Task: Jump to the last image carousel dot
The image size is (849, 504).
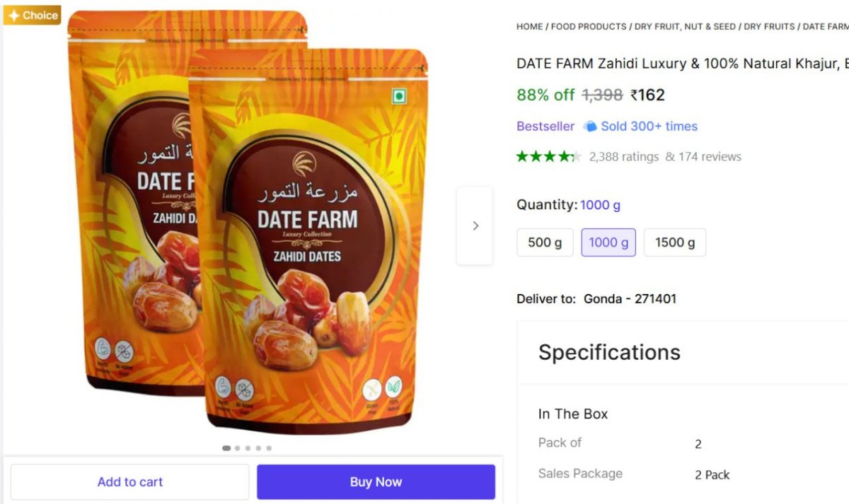Action: click(x=269, y=448)
